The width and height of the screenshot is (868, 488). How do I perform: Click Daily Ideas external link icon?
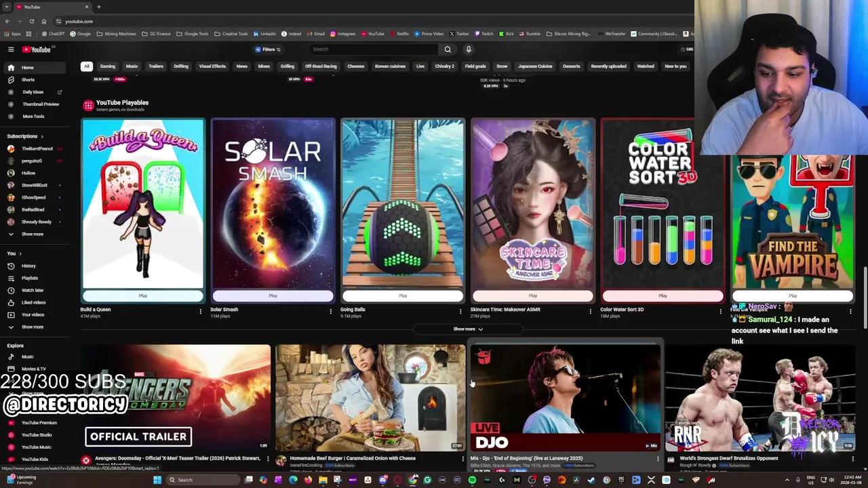[59, 92]
